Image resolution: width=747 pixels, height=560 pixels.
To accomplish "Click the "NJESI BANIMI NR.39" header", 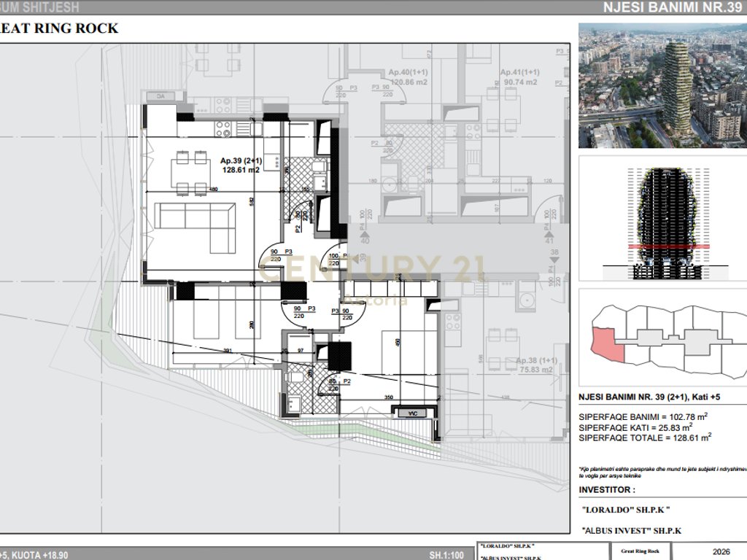I will [x=672, y=7].
